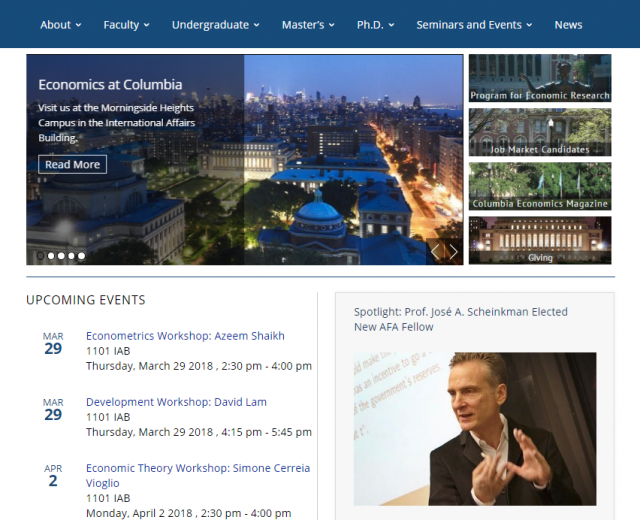Expand the Seminars and Events chevron arrow
The height and width of the screenshot is (520, 640).
click(529, 25)
